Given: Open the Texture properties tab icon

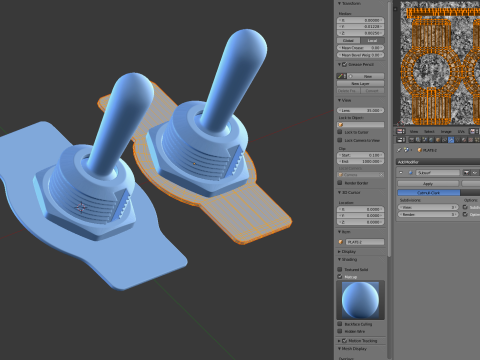Looking at the screenshot, I should [x=470, y=140].
